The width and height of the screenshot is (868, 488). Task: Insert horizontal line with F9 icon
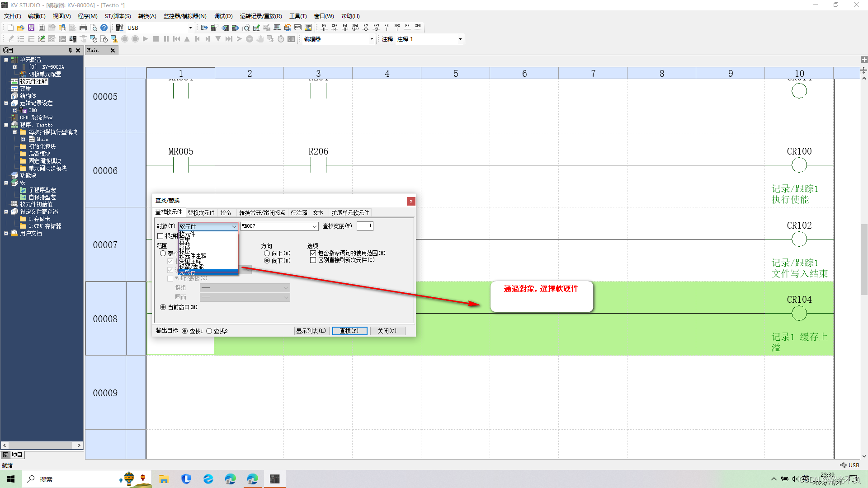pyautogui.click(x=407, y=28)
